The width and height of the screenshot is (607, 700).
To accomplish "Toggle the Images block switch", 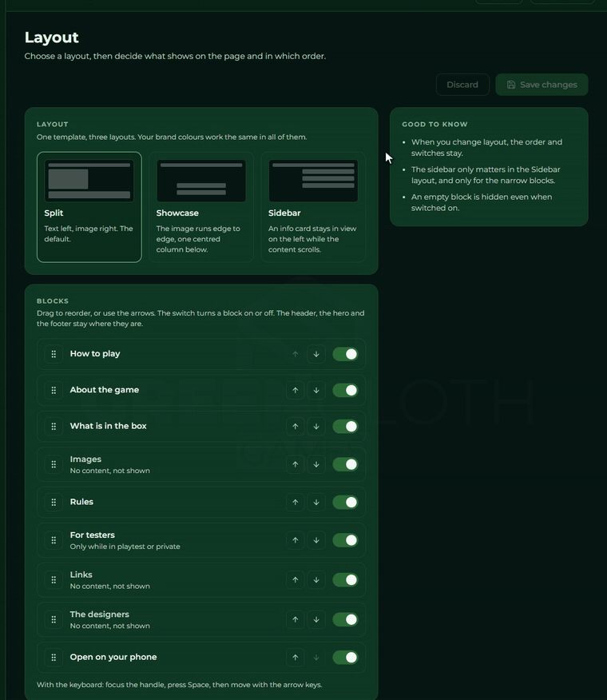I will [x=346, y=464].
